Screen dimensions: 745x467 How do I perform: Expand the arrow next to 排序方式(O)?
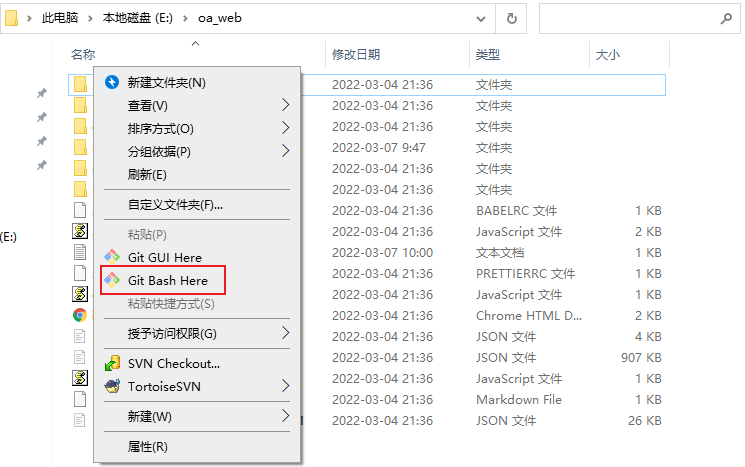coord(285,128)
